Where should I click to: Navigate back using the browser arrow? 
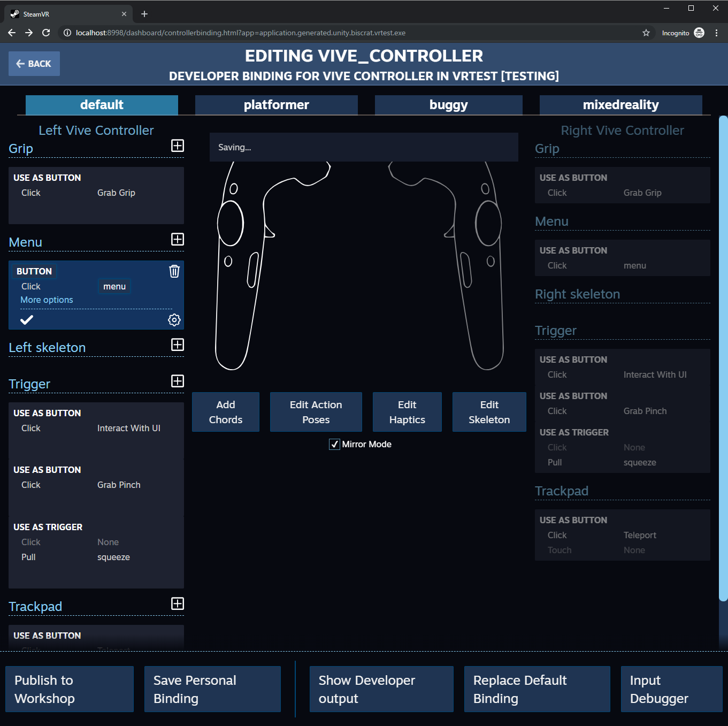pyautogui.click(x=11, y=33)
